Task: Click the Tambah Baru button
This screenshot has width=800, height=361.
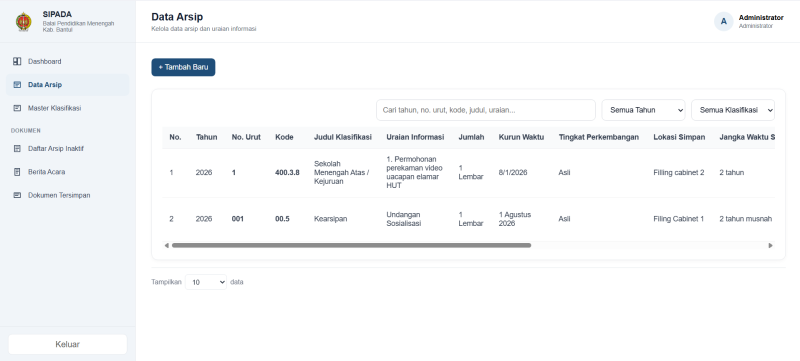Action: click(183, 67)
